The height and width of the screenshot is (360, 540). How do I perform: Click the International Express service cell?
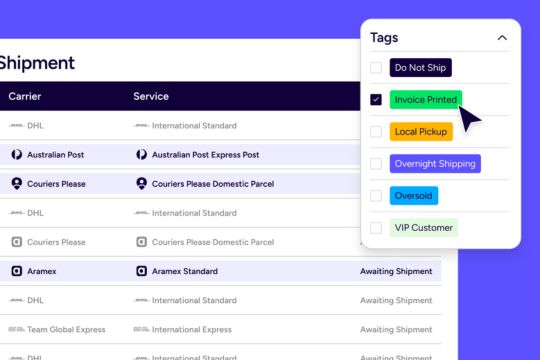pyautogui.click(x=192, y=329)
